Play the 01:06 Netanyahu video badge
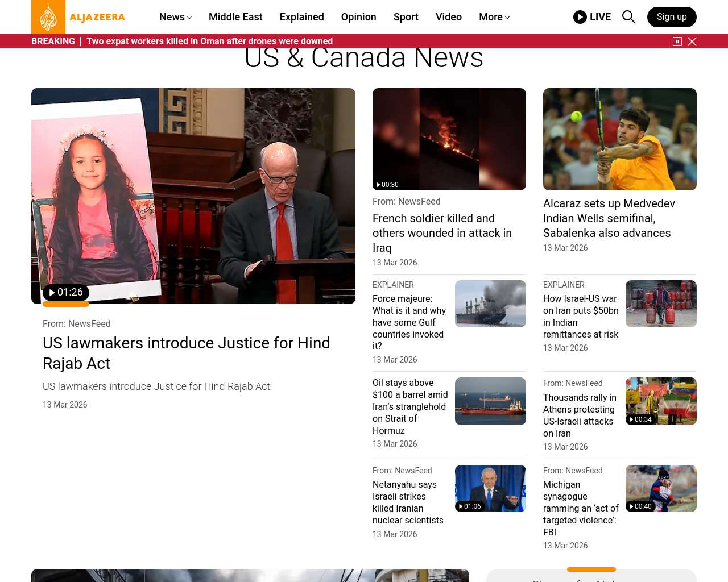The height and width of the screenshot is (582, 728). (x=470, y=506)
